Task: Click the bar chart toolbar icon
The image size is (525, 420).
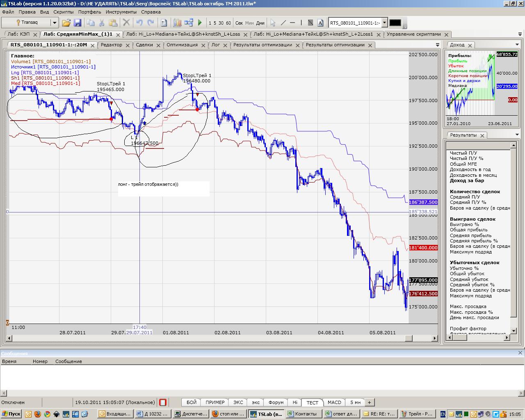Action: tap(177, 23)
